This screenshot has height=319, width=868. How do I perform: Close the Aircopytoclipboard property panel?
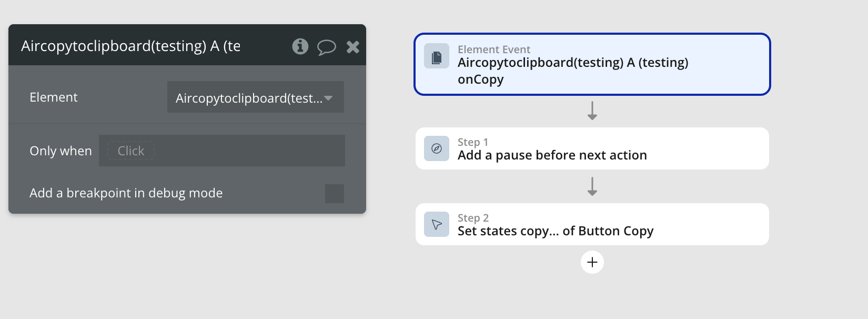click(353, 47)
